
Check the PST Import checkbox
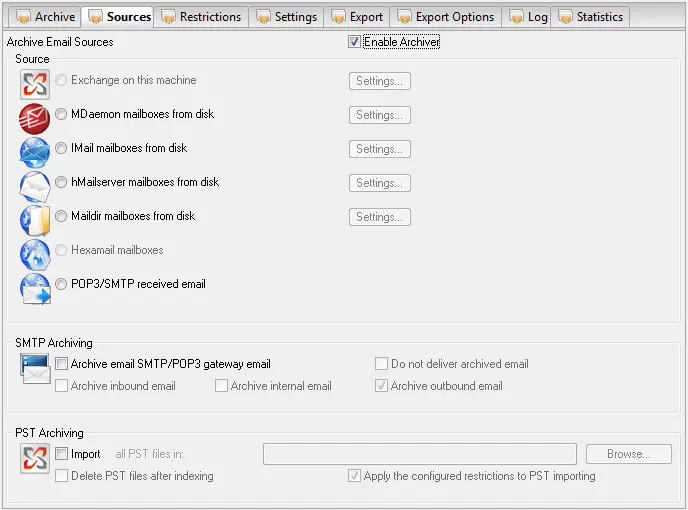pos(62,454)
